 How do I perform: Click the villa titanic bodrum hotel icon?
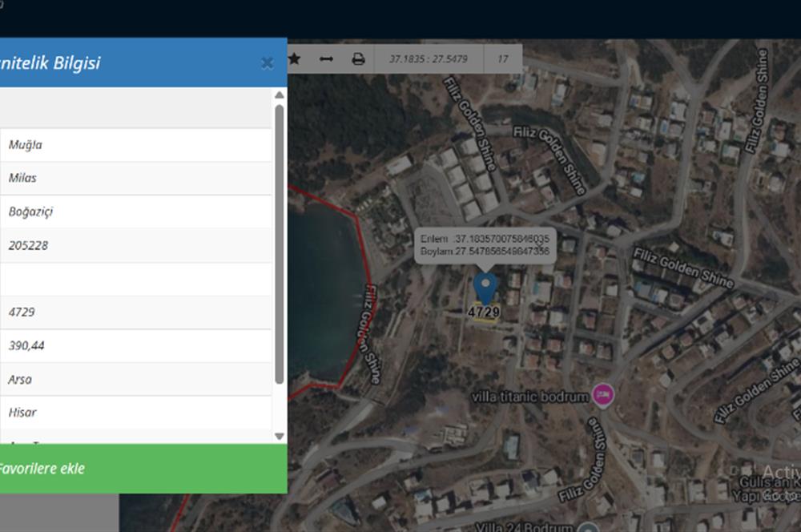(x=603, y=396)
